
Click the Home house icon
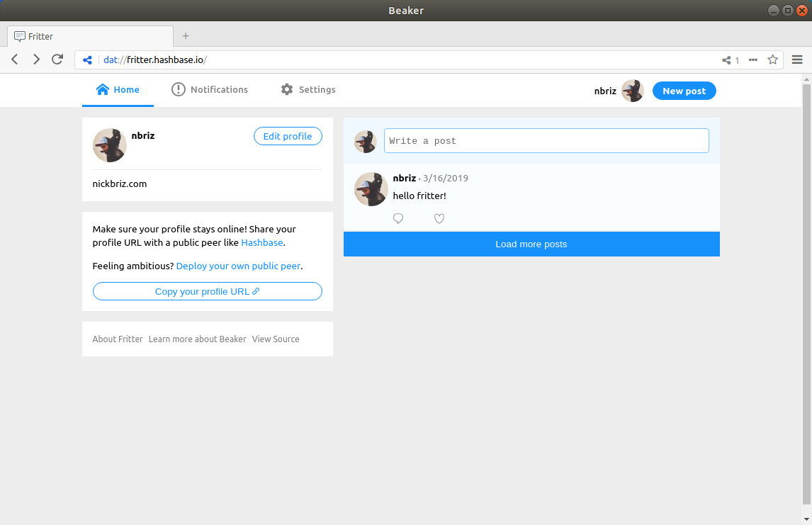click(x=103, y=89)
